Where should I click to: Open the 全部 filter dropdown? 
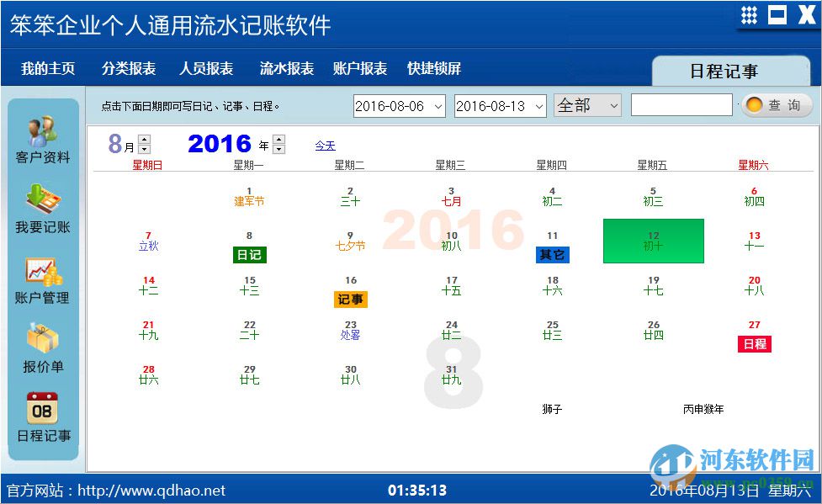pos(614,105)
